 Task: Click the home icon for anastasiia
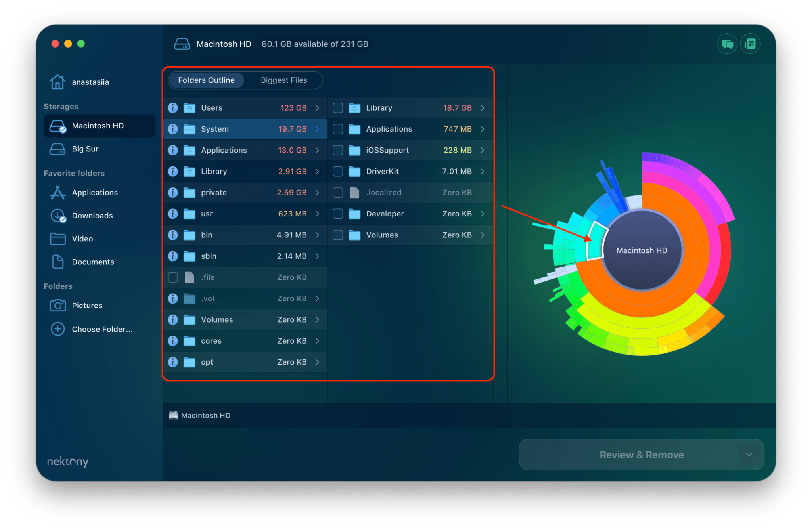point(58,82)
